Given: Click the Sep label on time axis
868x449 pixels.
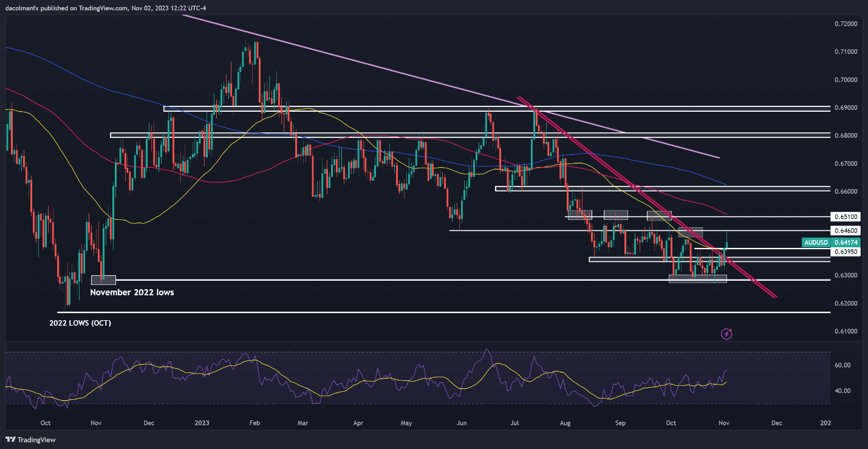Looking at the screenshot, I should coord(621,422).
